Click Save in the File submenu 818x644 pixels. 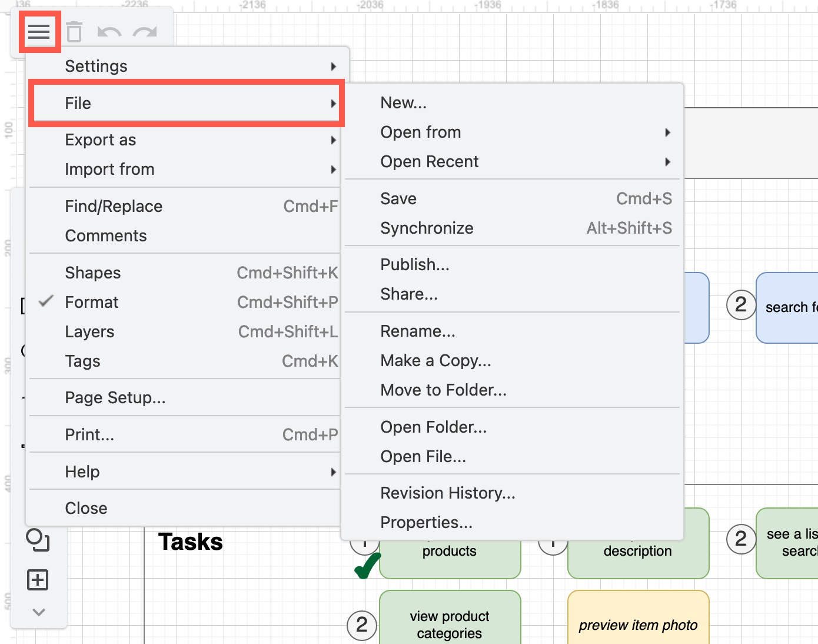coord(398,198)
